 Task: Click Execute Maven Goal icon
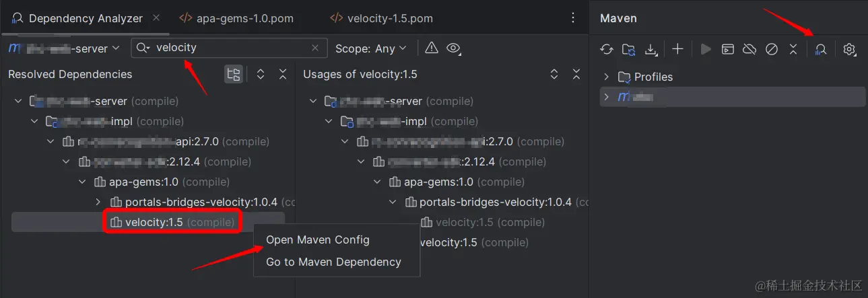(727, 49)
